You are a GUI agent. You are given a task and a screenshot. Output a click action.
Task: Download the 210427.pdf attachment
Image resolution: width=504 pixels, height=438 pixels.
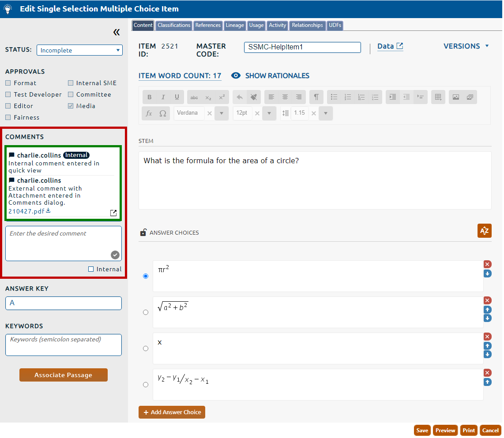[x=48, y=211]
